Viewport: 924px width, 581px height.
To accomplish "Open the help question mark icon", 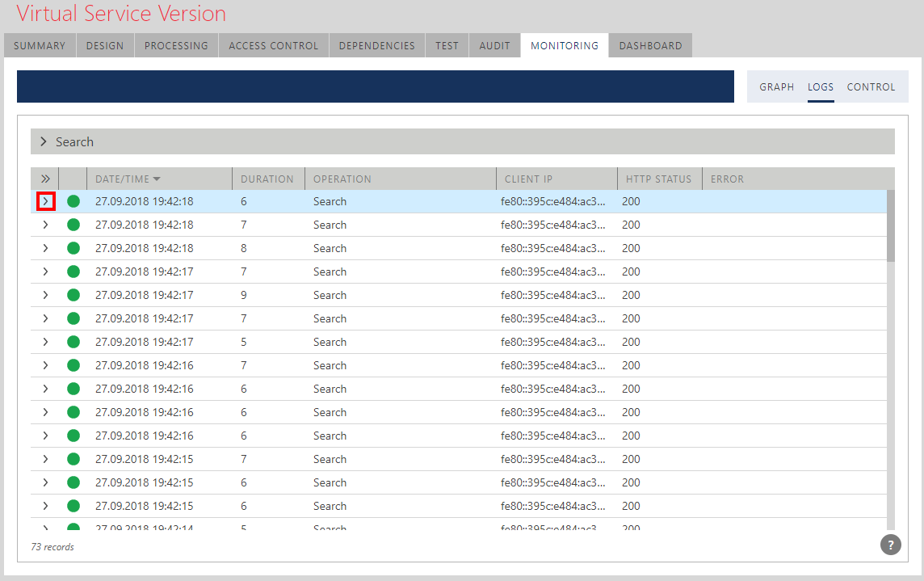I will [x=890, y=545].
